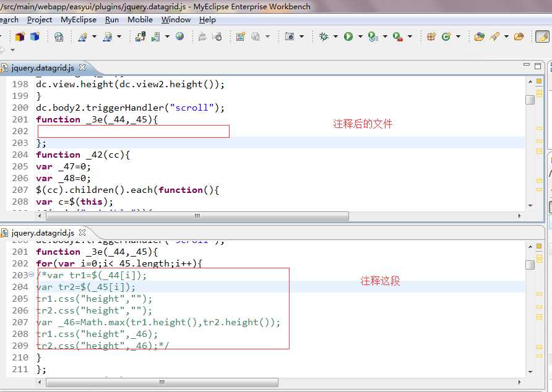Viewport: 552px width, 392px height.
Task: Click the green Run button icon
Action: 348,36
